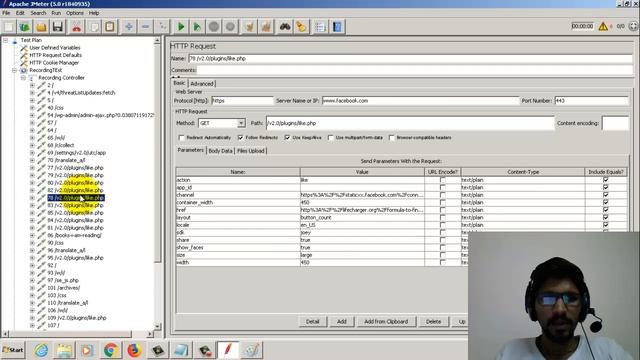Image resolution: width=640 pixels, height=360 pixels.
Task: Expand the 40 /css tree node
Action: [32, 108]
